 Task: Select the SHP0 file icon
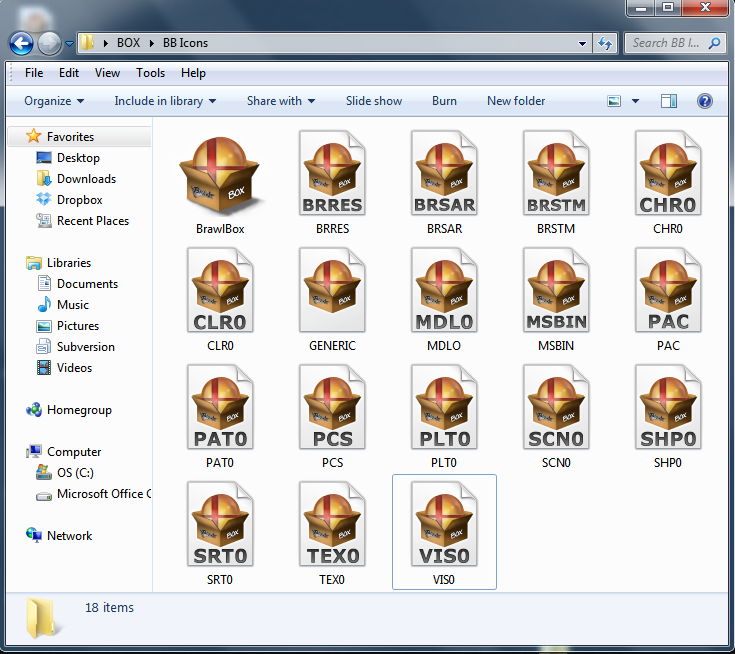pyautogui.click(x=668, y=407)
